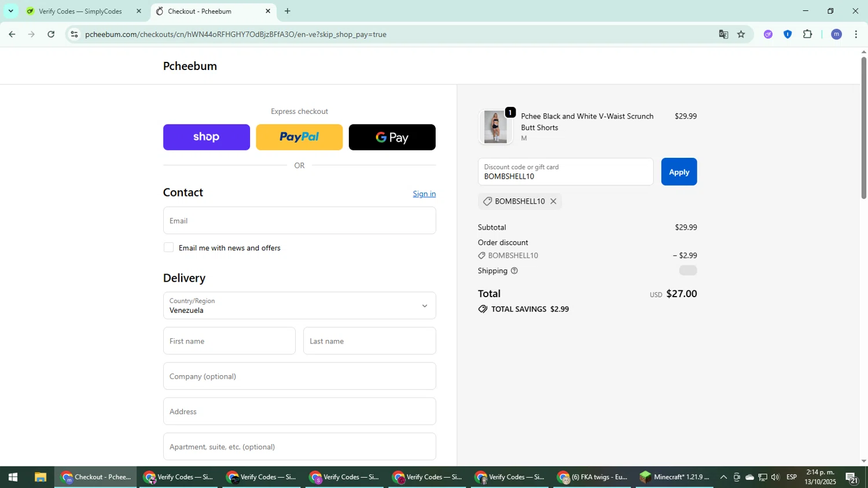Viewport: 868px width, 488px height.
Task: Focus the Email input field
Action: pos(299,220)
